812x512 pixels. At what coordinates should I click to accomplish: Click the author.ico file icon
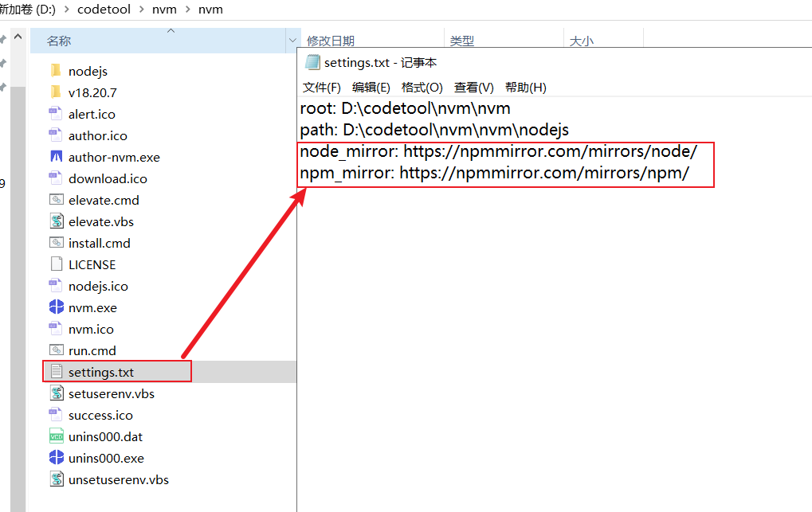tap(56, 135)
